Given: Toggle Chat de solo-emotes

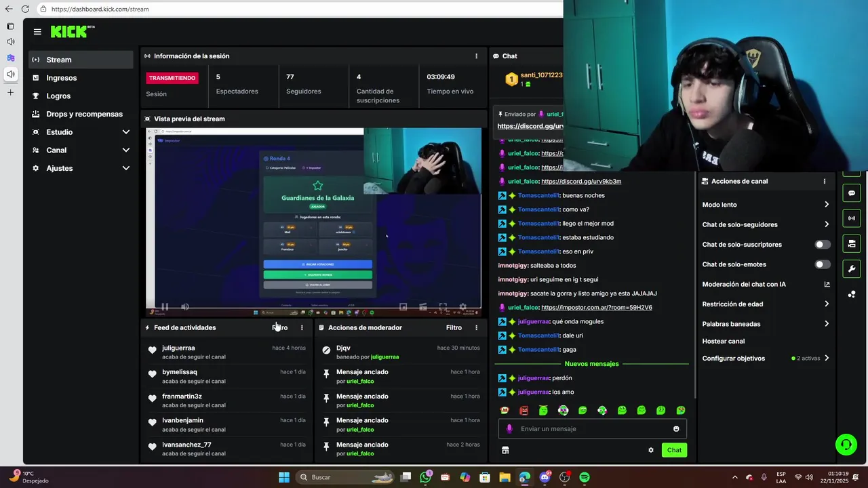Looking at the screenshot, I should (822, 264).
